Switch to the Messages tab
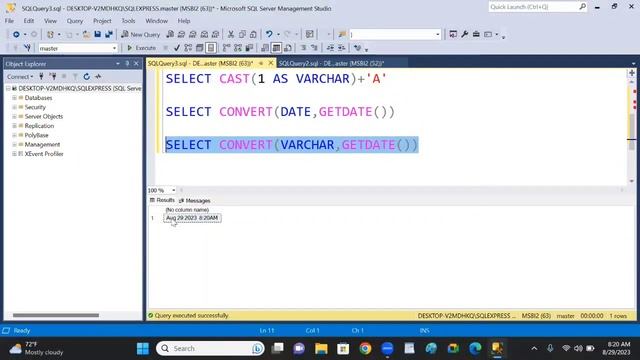 (195, 201)
